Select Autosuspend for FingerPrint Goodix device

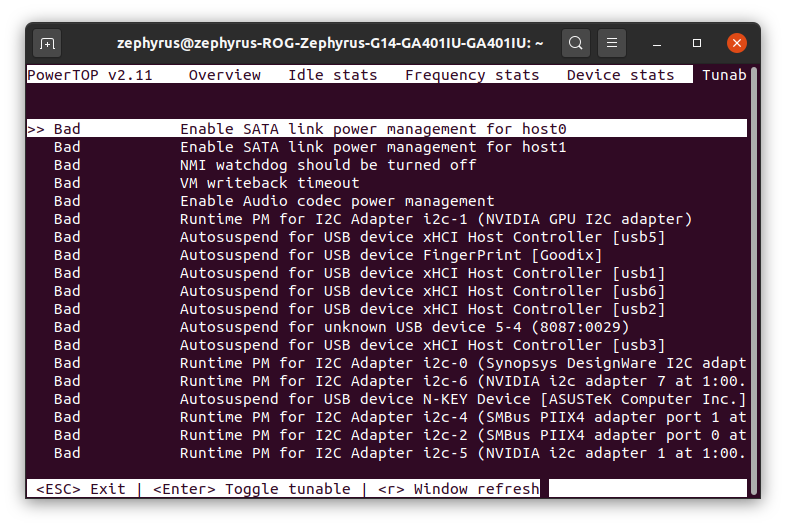pyautogui.click(x=386, y=255)
